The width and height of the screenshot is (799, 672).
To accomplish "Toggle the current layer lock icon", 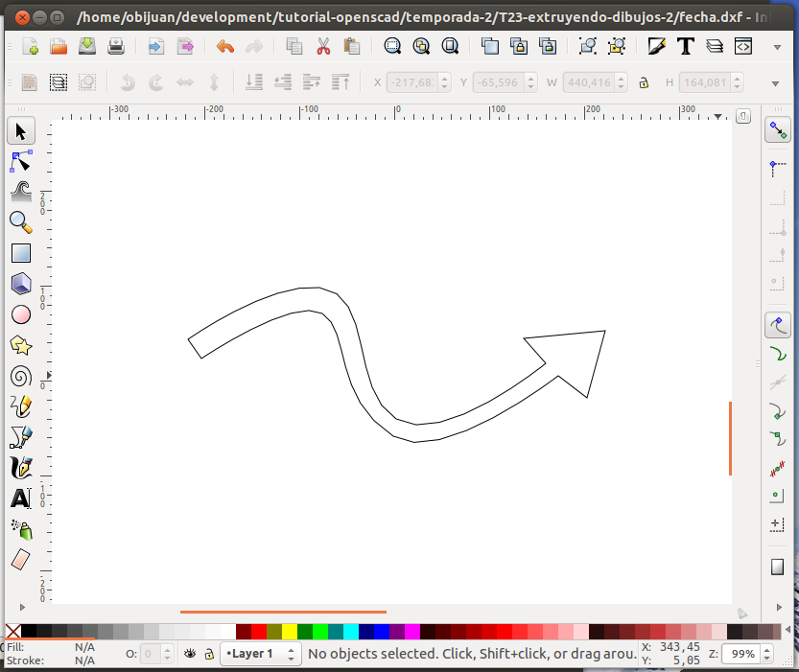I will [208, 654].
